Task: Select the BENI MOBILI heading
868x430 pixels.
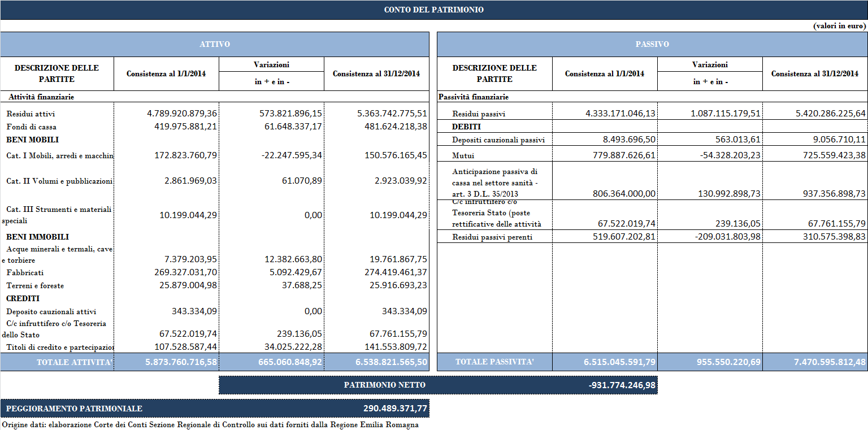Action: coord(32,140)
